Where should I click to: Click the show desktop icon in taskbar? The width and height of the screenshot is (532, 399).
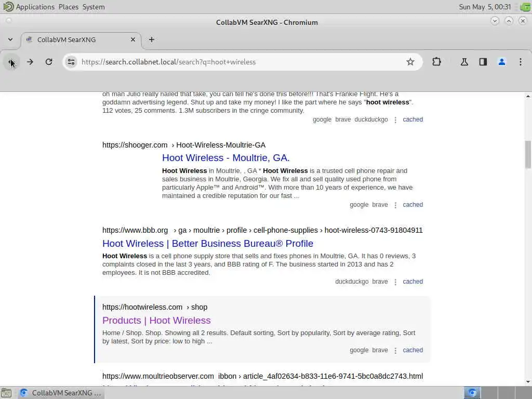pyautogui.click(x=6, y=393)
